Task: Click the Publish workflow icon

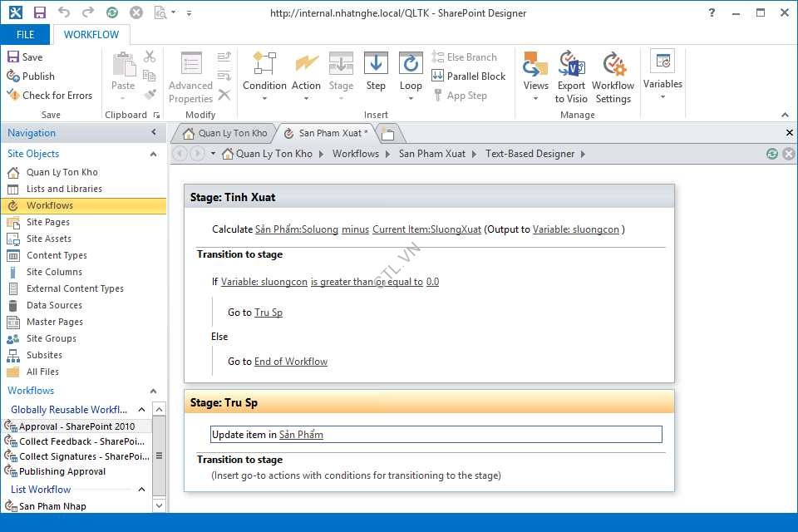Action: [13, 76]
